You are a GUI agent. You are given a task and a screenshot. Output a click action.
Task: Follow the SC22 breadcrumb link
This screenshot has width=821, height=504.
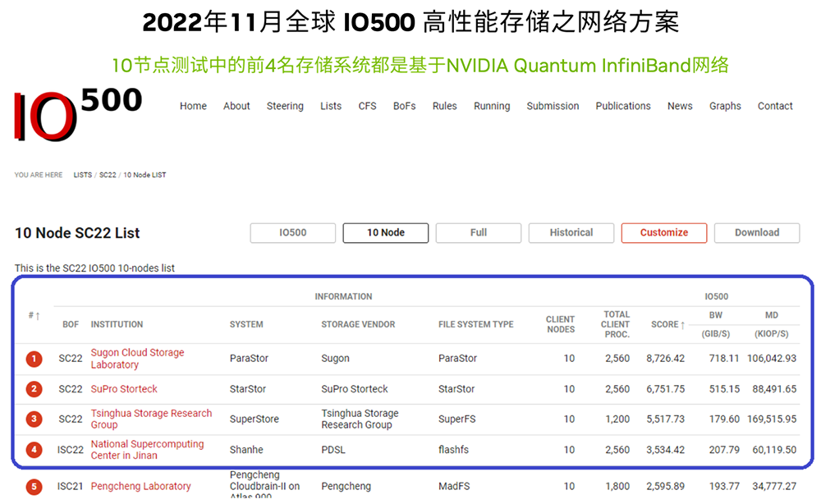108,175
